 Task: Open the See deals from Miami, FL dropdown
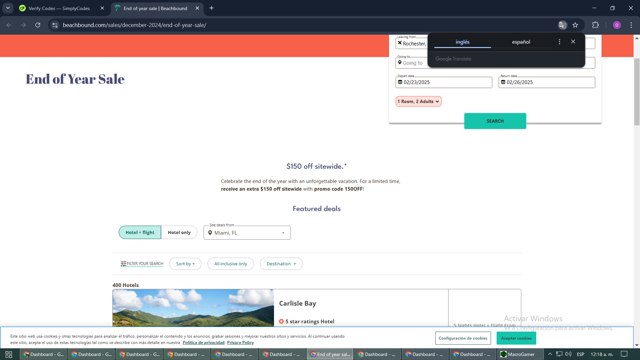point(247,233)
